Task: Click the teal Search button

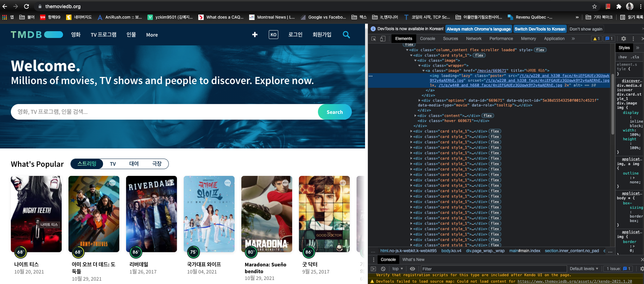Action: click(x=335, y=112)
